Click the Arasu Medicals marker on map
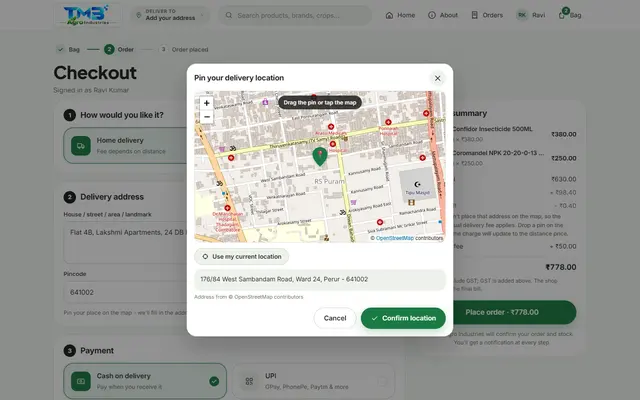Screen dimensions: 640x400 [x=331, y=129]
